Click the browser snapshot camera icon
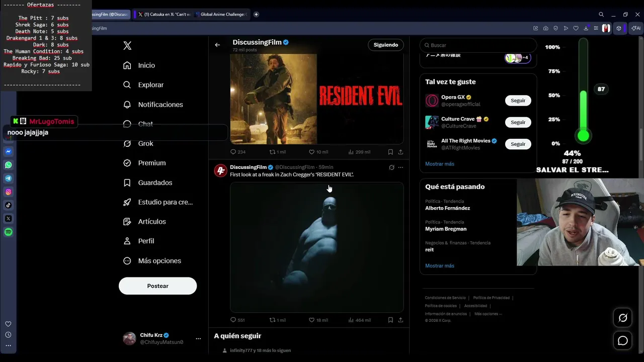Image resolution: width=644 pixels, height=362 pixels. click(546, 28)
